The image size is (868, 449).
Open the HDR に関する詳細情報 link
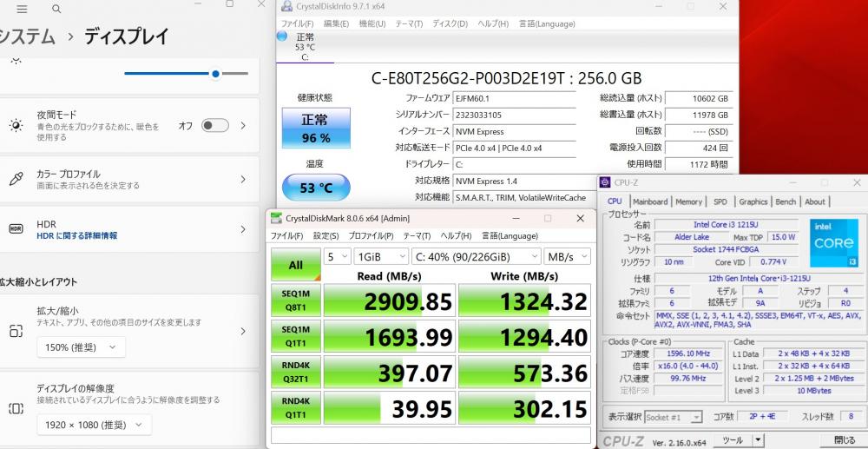77,236
